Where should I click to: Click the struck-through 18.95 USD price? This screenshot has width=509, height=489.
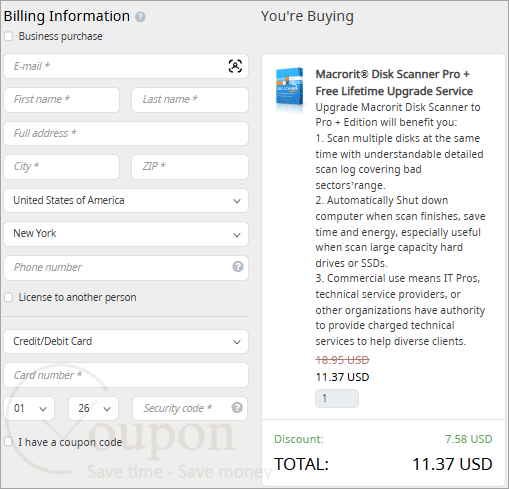(x=342, y=360)
